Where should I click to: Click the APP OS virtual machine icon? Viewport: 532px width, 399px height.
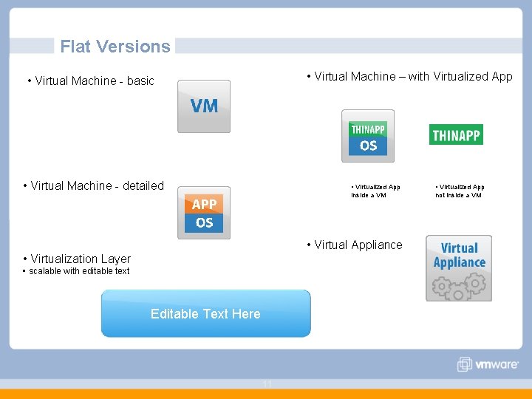pyautogui.click(x=204, y=213)
